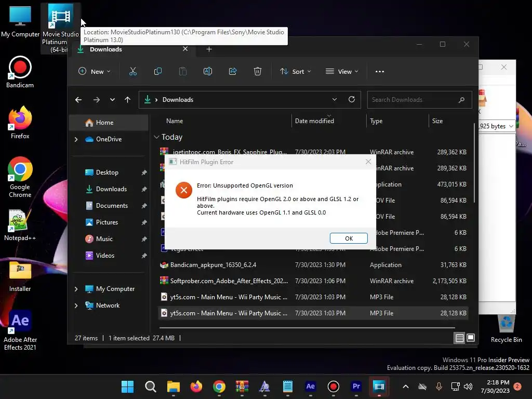Sort by Type column header
532x399 pixels.
point(397,121)
